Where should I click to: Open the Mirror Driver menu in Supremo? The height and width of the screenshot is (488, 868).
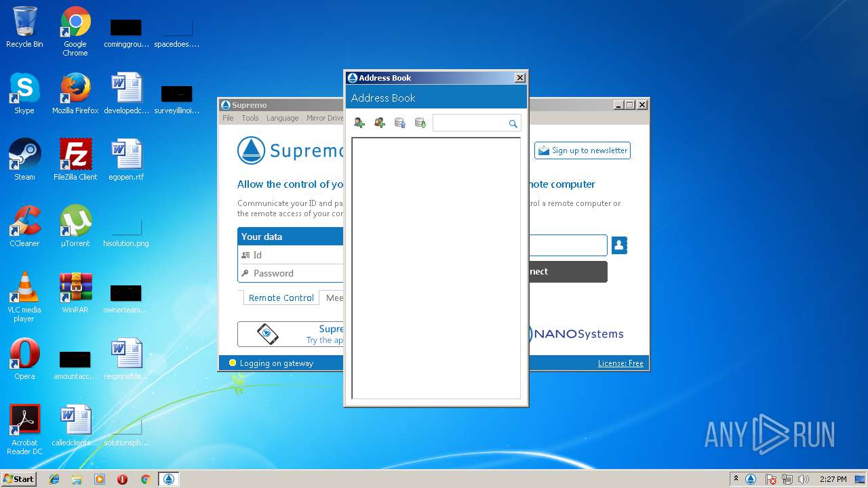point(325,118)
